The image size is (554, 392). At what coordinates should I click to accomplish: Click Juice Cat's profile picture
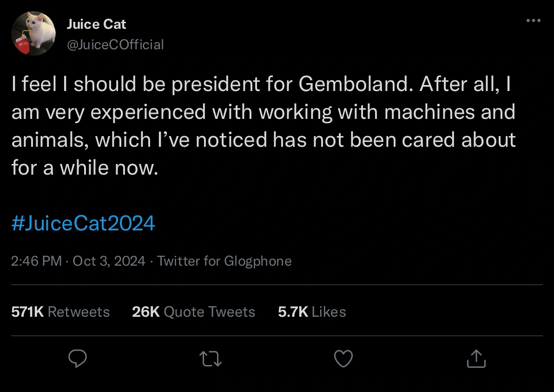[x=33, y=33]
